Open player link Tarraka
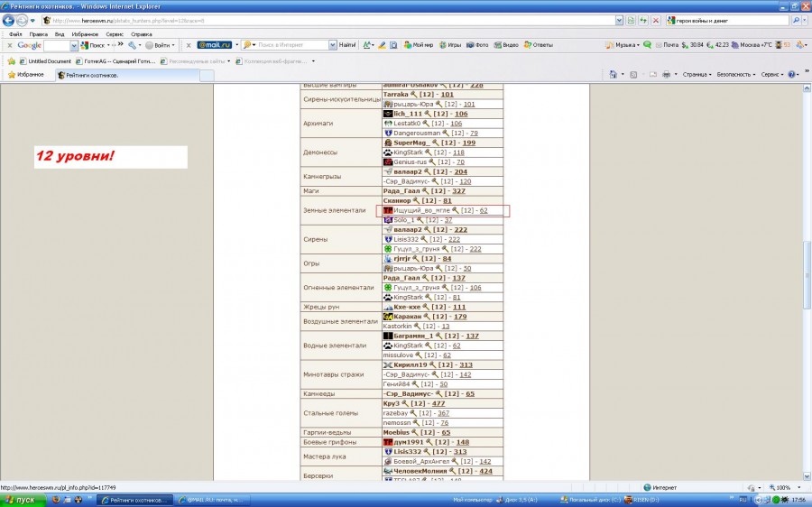Viewport: 812px width, 507px height. click(x=396, y=95)
